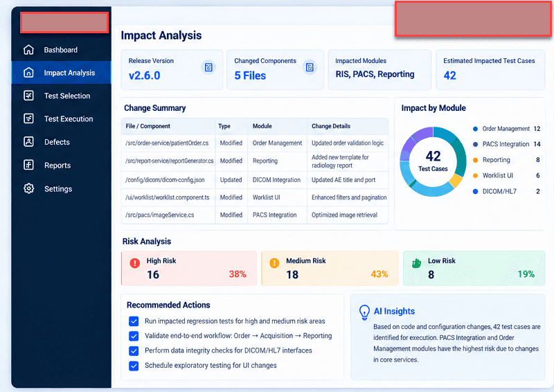Click the Dashboard home icon in sidebar
The image size is (554, 392).
(x=28, y=50)
